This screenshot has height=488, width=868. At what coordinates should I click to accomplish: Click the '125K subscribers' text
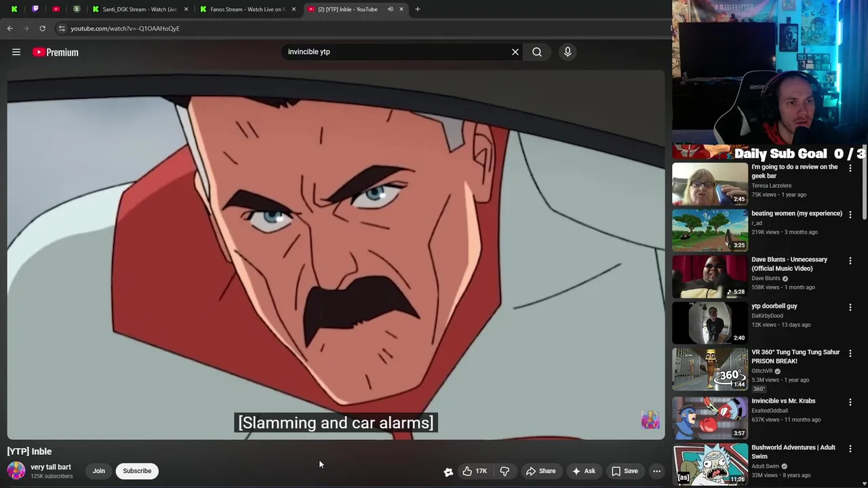52,476
